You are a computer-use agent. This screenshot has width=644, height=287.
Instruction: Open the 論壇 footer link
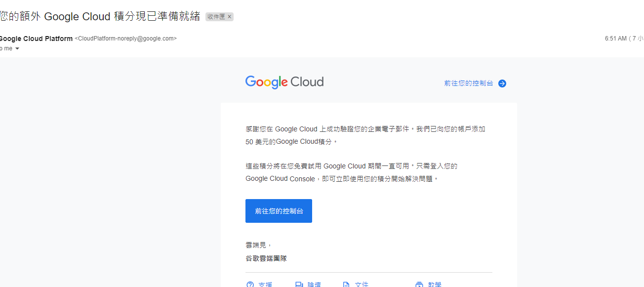click(x=314, y=285)
